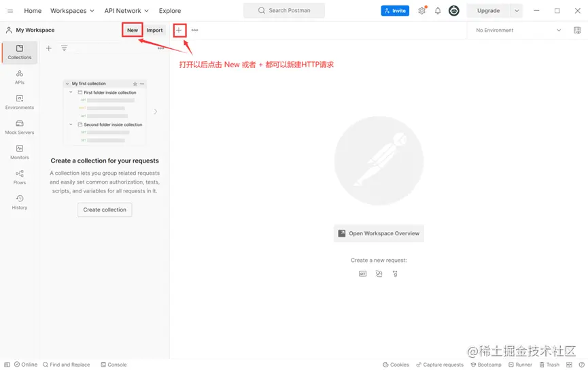
Task: Open the Trash
Action: tap(549, 365)
